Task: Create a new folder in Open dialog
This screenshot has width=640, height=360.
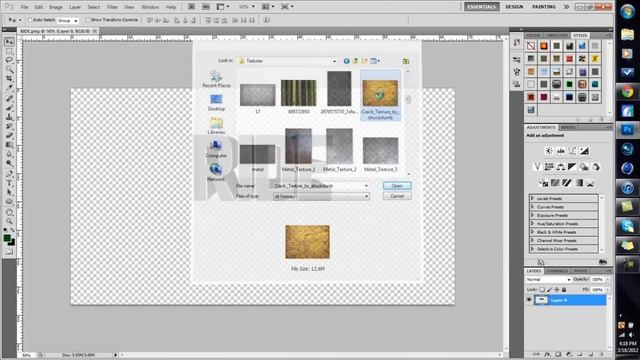Action: coord(364,61)
